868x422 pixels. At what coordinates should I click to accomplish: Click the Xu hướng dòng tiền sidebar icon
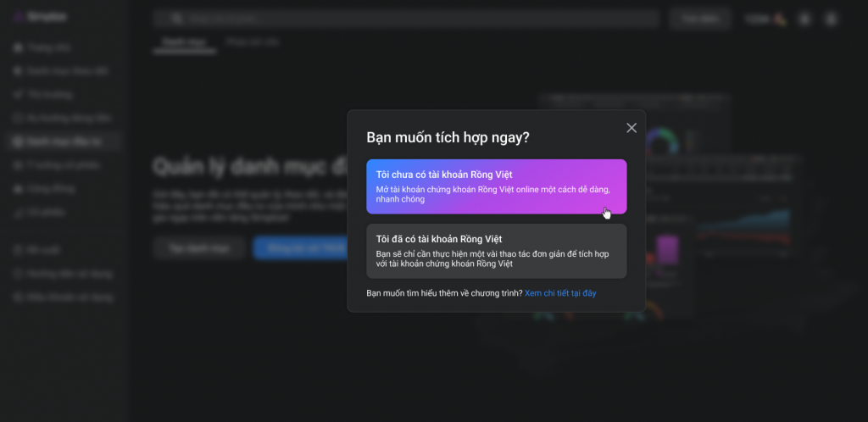coord(18,118)
